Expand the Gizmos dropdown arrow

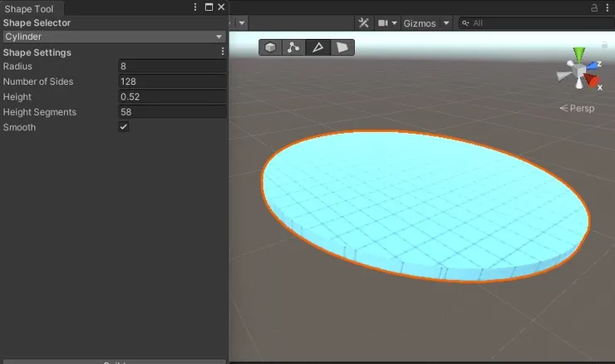(447, 23)
